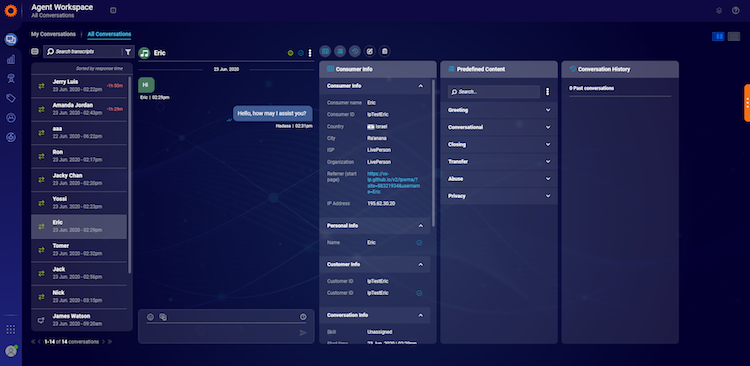Click the send message arrow icon

tap(303, 333)
